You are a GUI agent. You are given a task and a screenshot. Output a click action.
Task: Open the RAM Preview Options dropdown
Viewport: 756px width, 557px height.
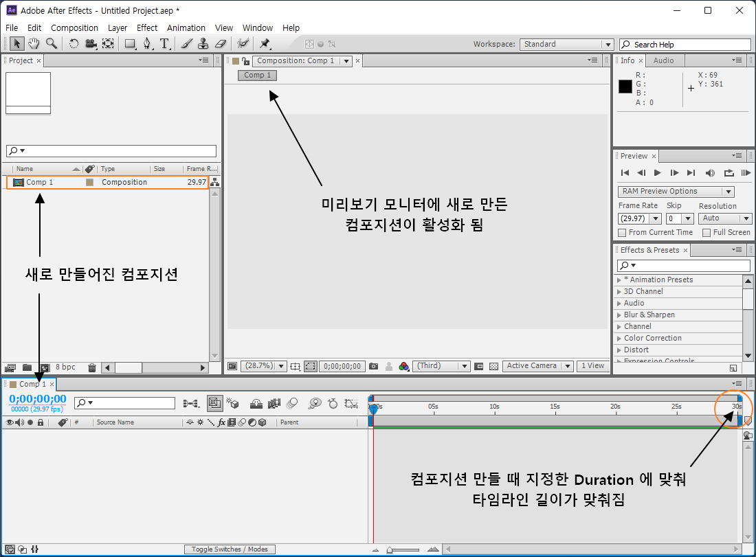point(676,192)
